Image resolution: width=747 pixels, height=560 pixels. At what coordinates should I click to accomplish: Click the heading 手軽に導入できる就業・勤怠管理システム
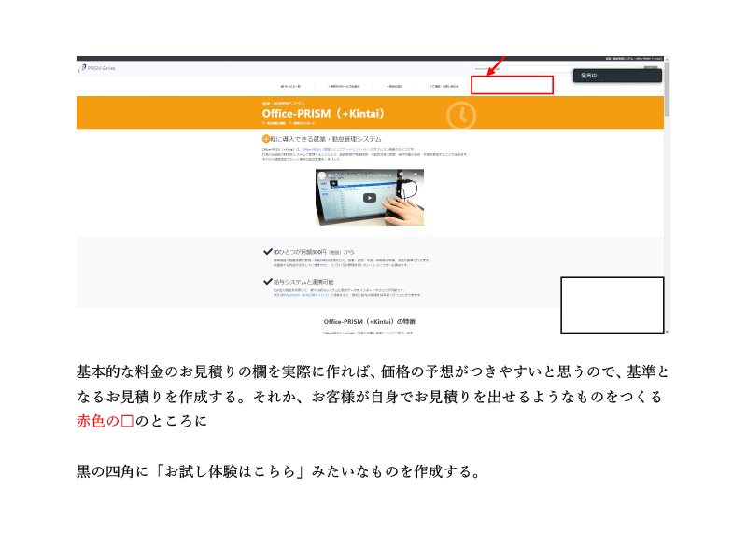click(x=322, y=139)
